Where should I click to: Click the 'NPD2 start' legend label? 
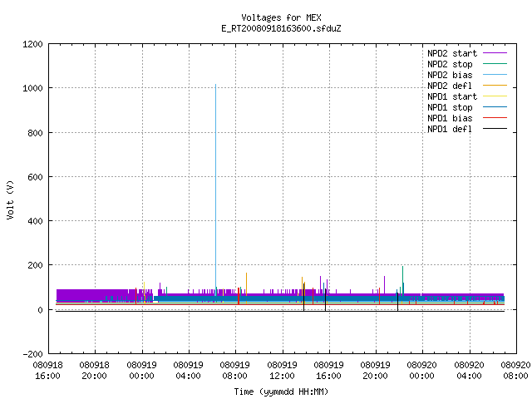(452, 53)
